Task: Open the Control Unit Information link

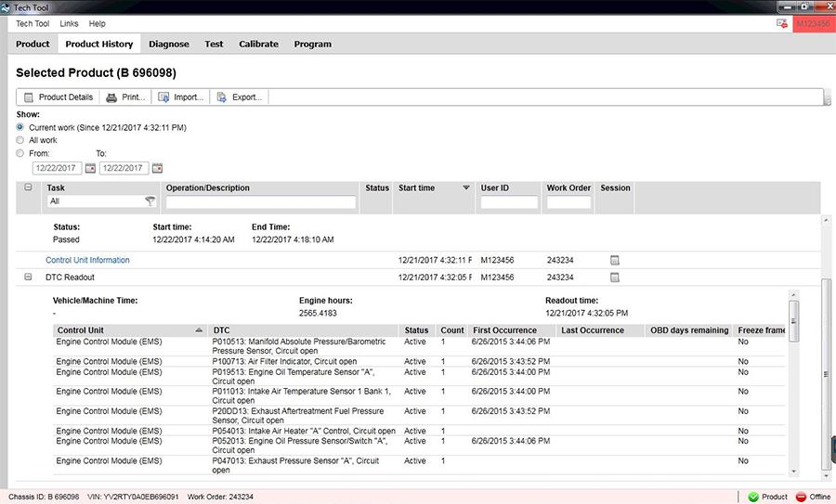Action: point(87,261)
